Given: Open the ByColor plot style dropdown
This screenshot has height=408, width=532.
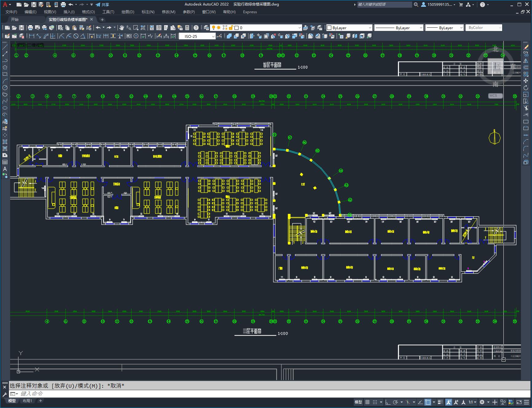Looking at the screenshot, I should coord(484,28).
